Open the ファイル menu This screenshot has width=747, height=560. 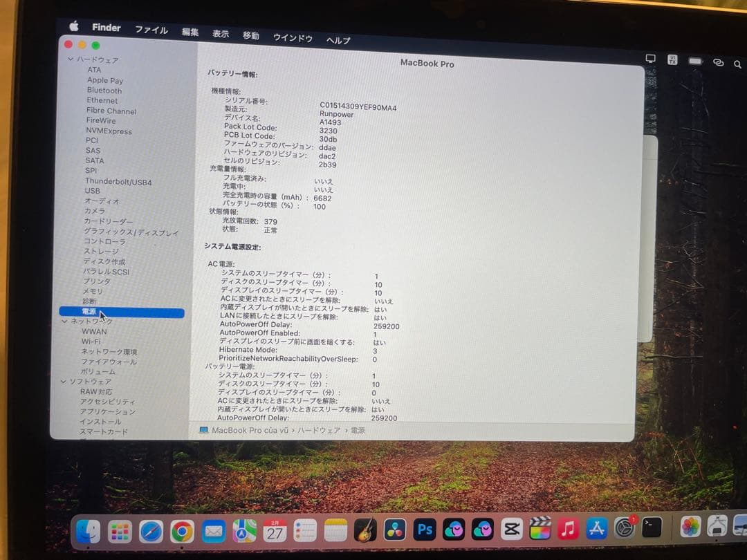pyautogui.click(x=151, y=30)
